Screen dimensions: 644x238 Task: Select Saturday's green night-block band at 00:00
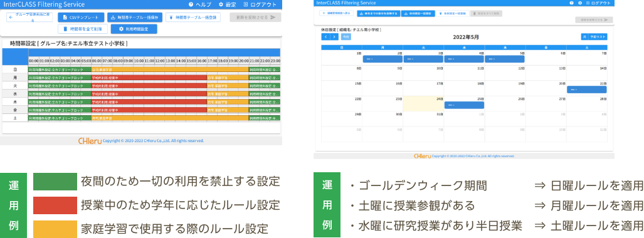(60, 118)
